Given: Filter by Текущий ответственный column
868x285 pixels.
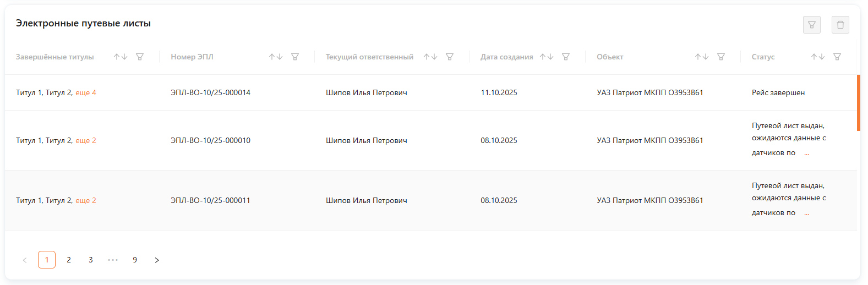Looking at the screenshot, I should click(450, 57).
